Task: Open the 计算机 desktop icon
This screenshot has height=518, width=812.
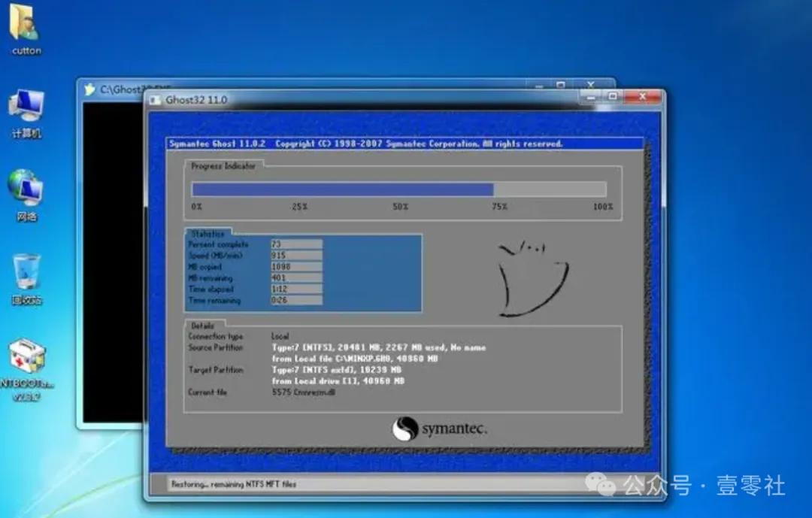Action: tap(26, 114)
